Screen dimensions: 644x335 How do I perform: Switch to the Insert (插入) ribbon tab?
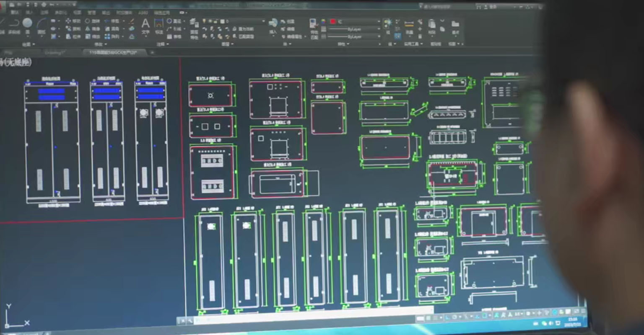coord(29,13)
